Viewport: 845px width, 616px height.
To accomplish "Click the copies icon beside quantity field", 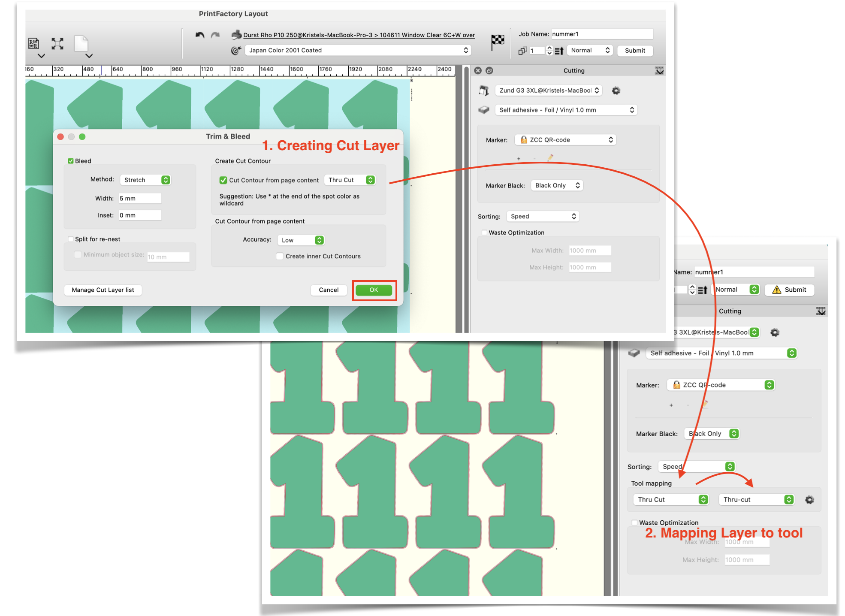I will click(522, 51).
